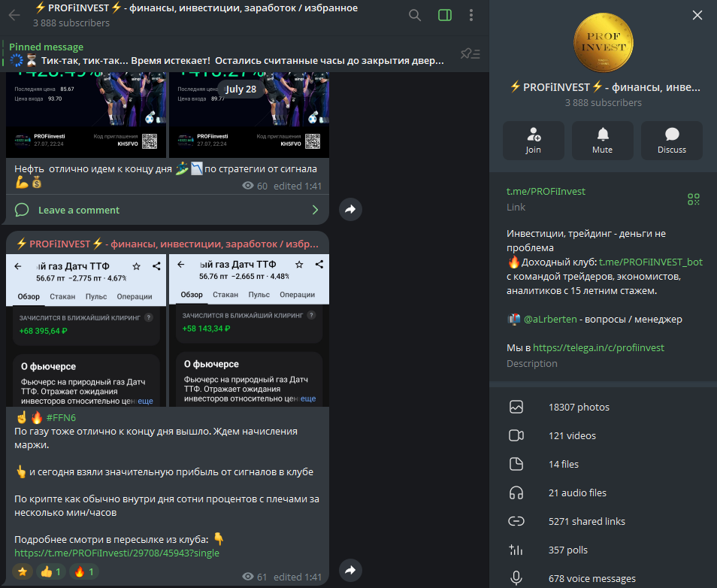This screenshot has height=588, width=717.
Task: Click the microphone voice messages icon
Action: click(x=516, y=578)
